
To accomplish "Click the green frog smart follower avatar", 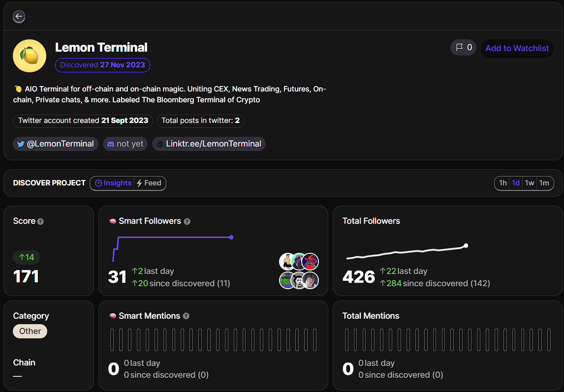I will point(288,280).
